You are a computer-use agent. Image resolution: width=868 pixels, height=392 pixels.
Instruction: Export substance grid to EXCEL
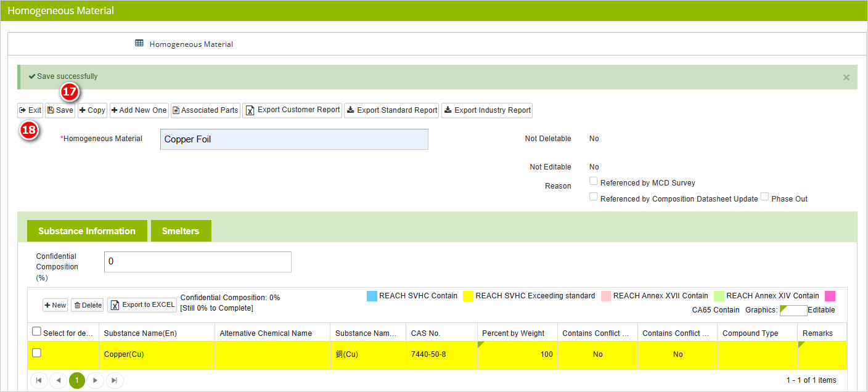[142, 305]
